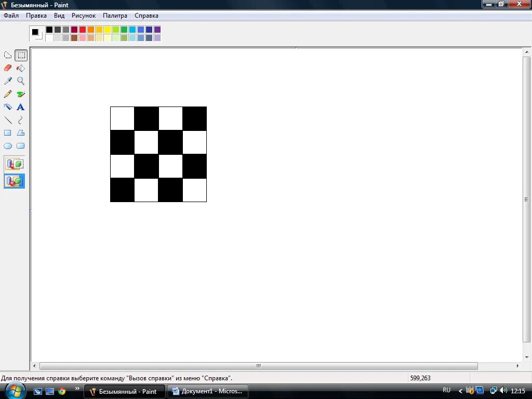Pick the medium blue top-row color
This screenshot has height=399, width=532.
click(x=141, y=30)
